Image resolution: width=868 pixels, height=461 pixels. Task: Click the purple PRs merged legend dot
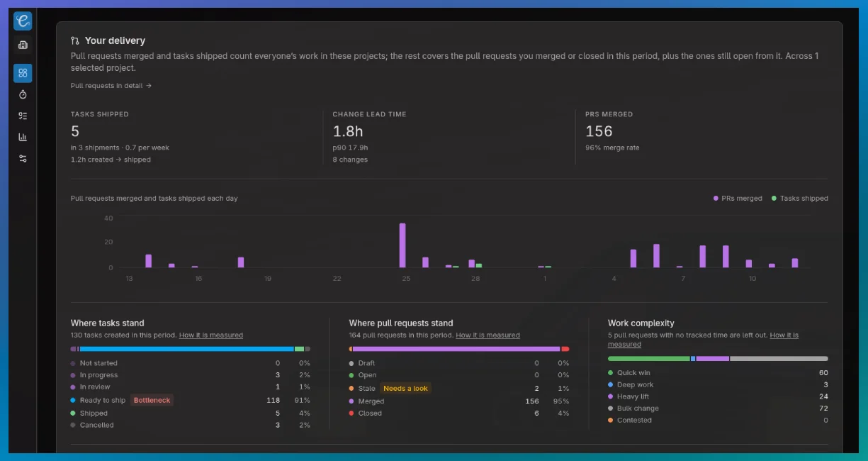[716, 199]
